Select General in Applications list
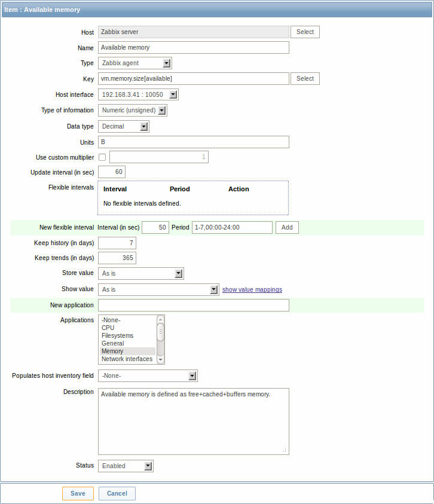Viewport: 434px width, 504px height. (x=128, y=343)
